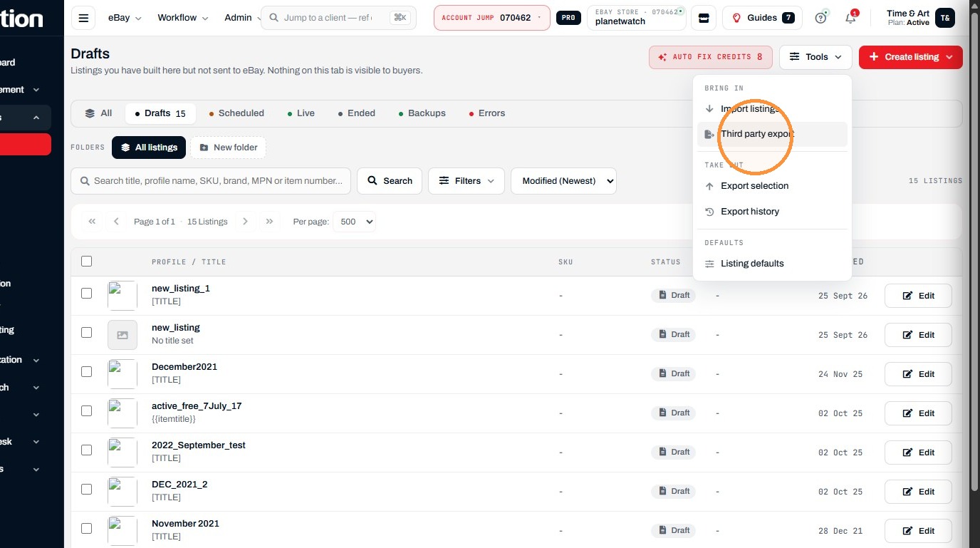
Task: Click the store icon beside planetwatch
Action: 704,18
